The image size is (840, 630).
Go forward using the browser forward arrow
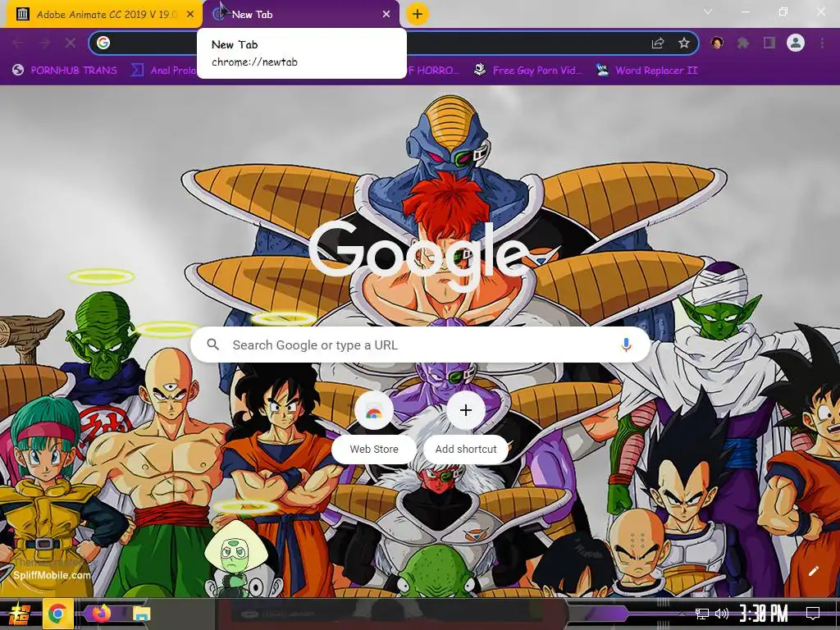tap(44, 43)
